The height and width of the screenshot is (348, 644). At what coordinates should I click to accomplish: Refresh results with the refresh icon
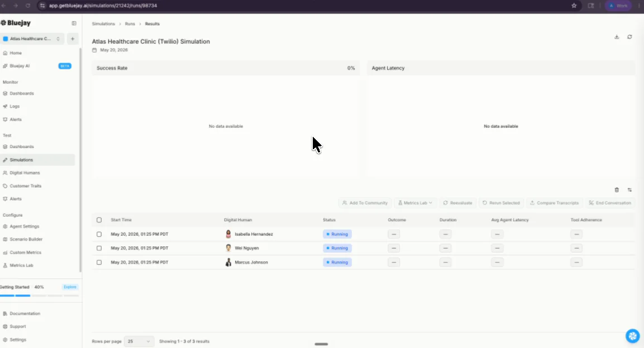(x=629, y=37)
